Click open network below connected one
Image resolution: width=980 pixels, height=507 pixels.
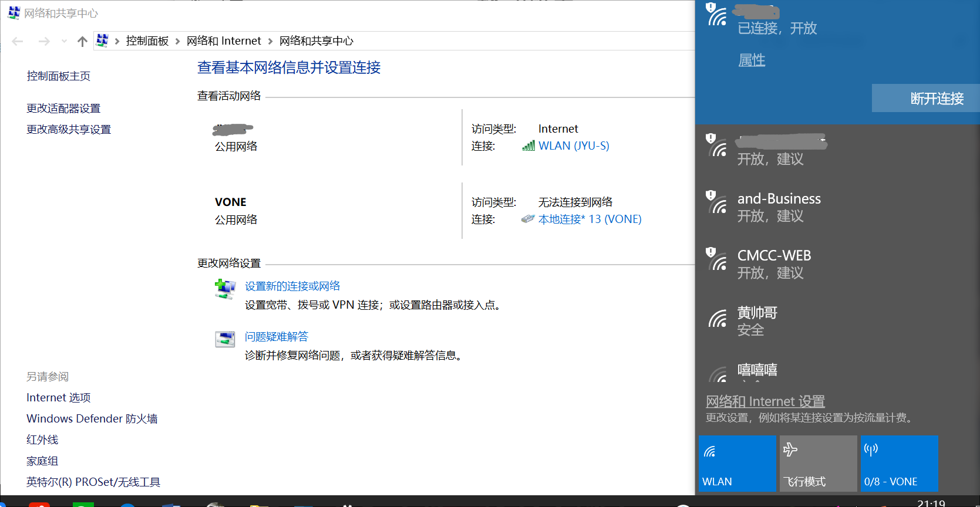(837, 150)
